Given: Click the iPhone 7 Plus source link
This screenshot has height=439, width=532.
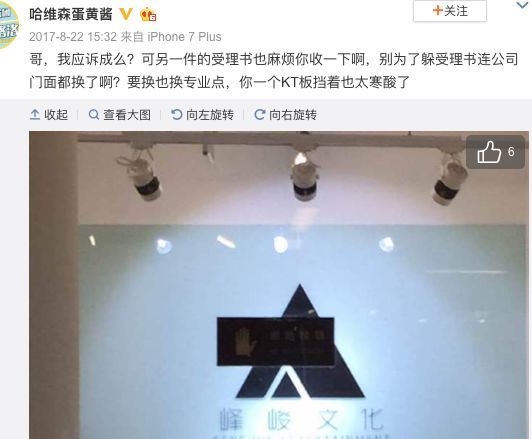Looking at the screenshot, I should [x=184, y=37].
